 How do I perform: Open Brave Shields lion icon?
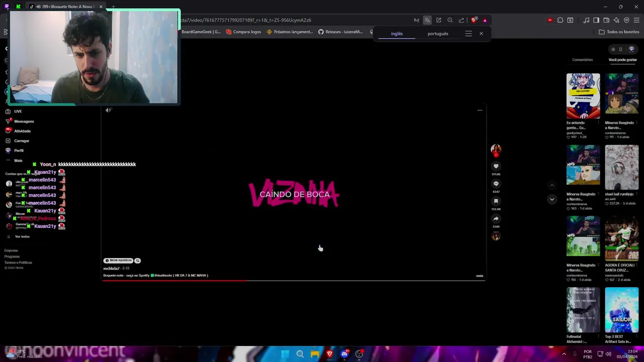pos(473,20)
